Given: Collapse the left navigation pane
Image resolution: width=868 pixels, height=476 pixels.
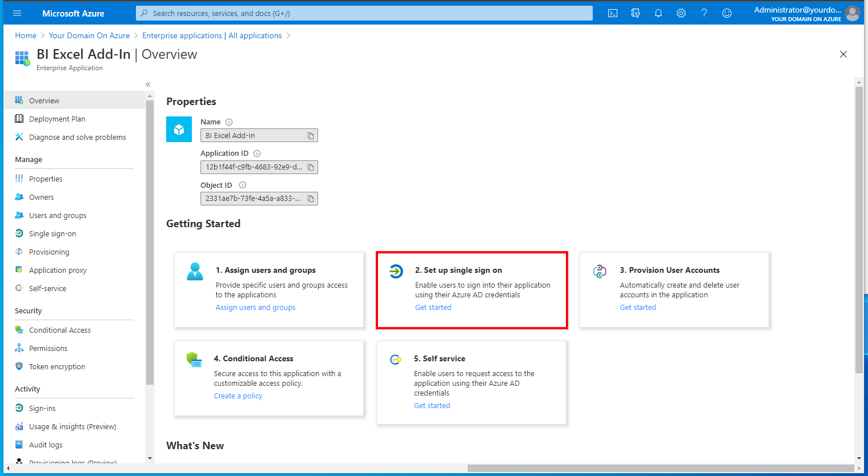Looking at the screenshot, I should 148,84.
